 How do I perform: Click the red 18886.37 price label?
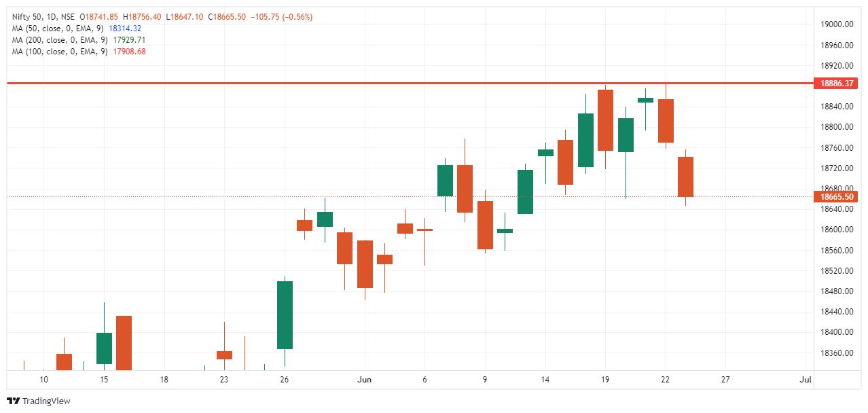point(837,84)
